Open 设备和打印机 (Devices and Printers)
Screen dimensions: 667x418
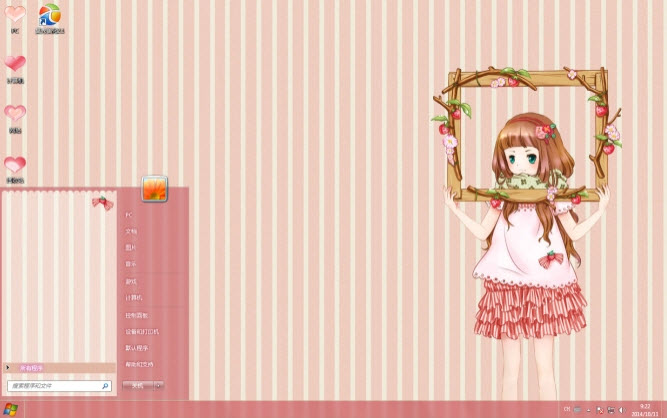coord(142,332)
